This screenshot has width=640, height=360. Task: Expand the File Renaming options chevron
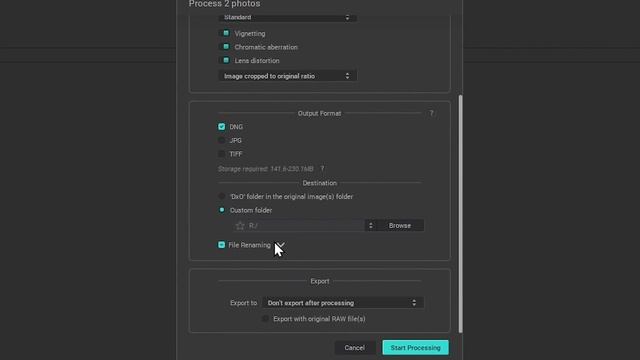pyautogui.click(x=280, y=245)
